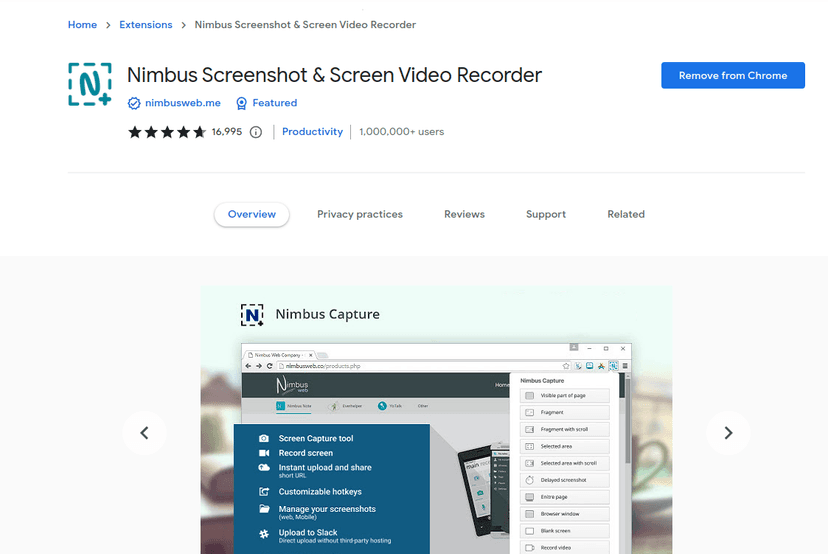Switch to Privacy practices tab
The height and width of the screenshot is (554, 828).
(x=360, y=214)
